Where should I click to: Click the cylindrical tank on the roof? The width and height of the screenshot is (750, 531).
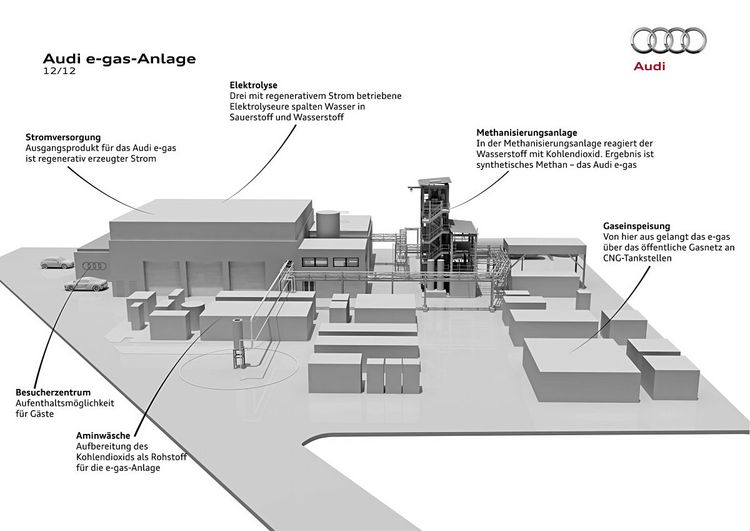pos(329,220)
